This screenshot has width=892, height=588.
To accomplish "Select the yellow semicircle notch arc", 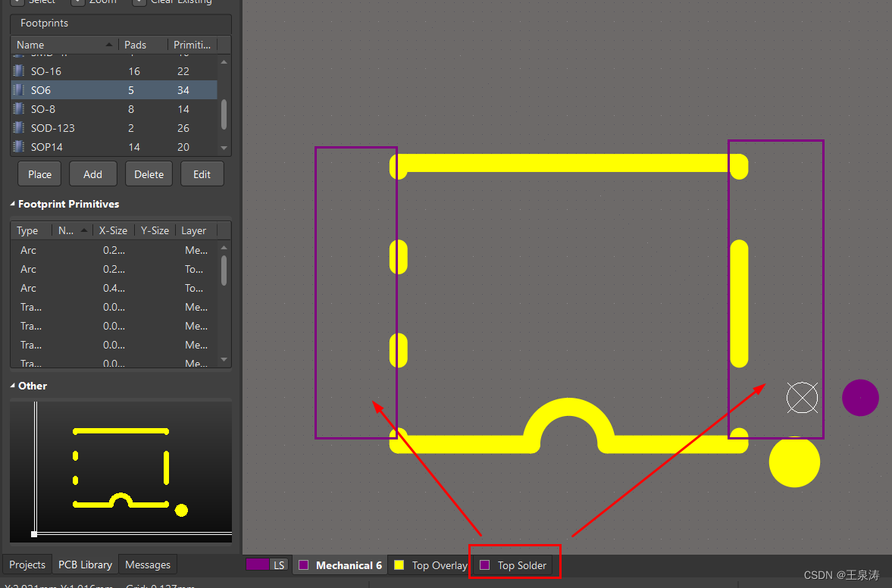I will click(x=569, y=424).
